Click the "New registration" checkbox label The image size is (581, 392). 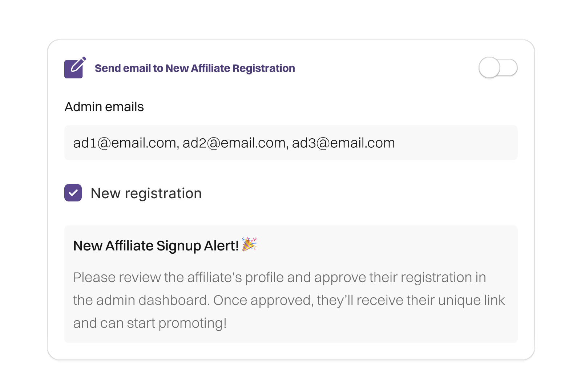pos(146,193)
